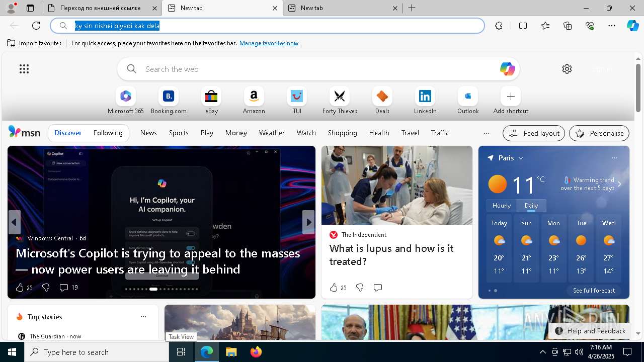Image resolution: width=644 pixels, height=362 pixels.
Task: Click Add shortcut plus tile
Action: point(511,101)
